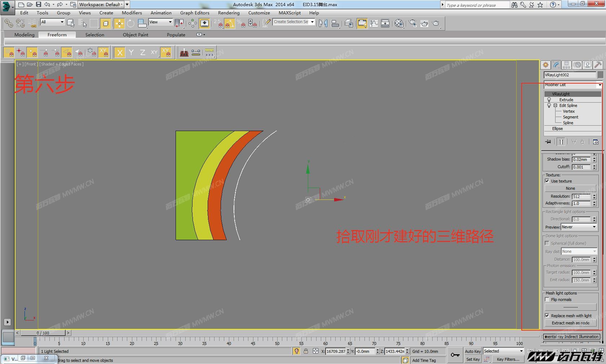This screenshot has width=606, height=364.
Task: Collapse the Edit Spline tree node
Action: tap(556, 105)
